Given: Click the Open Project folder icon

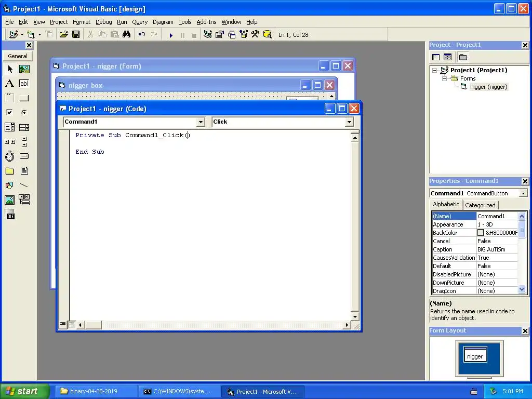Looking at the screenshot, I should [63, 35].
